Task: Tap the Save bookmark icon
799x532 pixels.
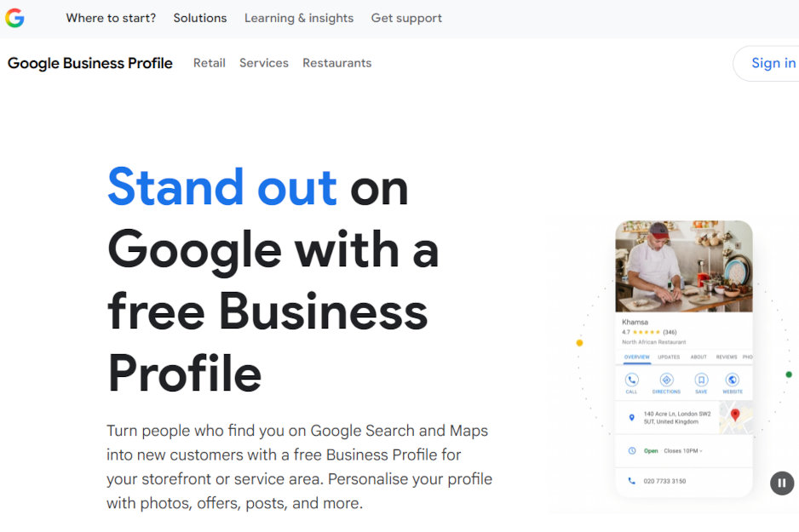Action: [701, 378]
